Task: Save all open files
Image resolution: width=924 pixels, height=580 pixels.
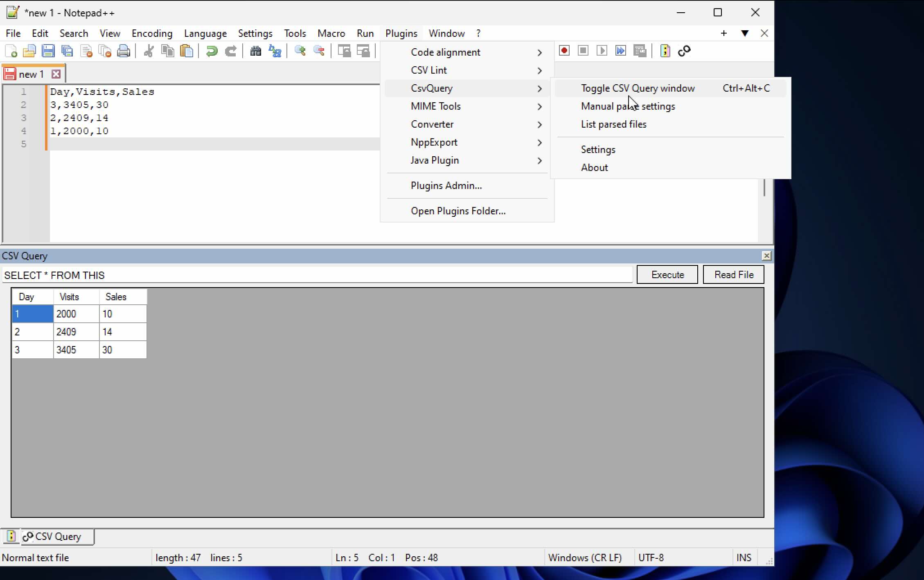Action: click(x=67, y=50)
